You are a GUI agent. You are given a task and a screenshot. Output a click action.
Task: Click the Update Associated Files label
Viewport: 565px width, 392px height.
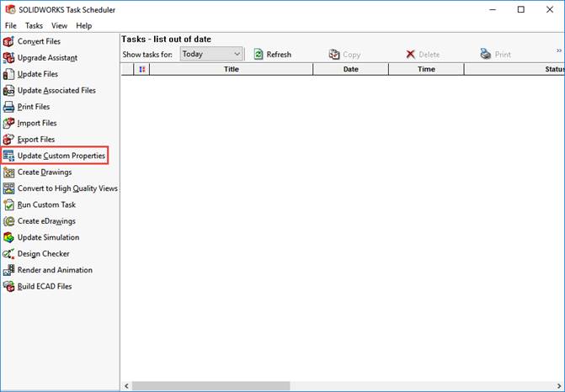tap(56, 91)
